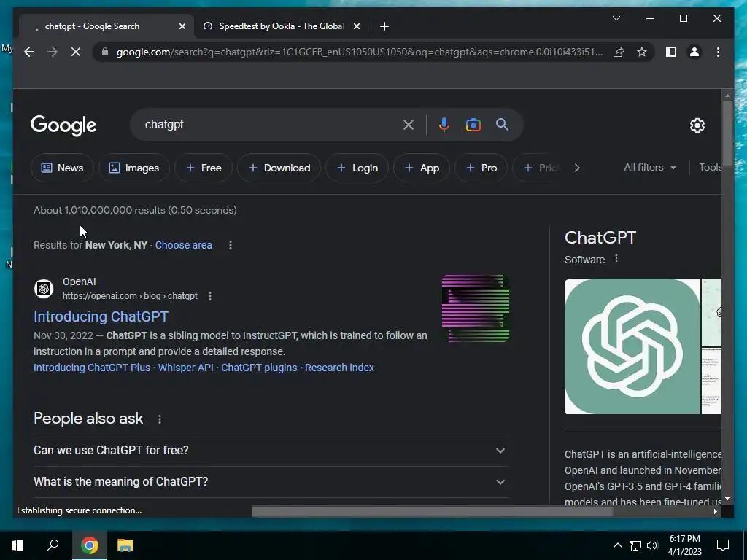This screenshot has height=560, width=747.
Task: Click the taskbar clock showing 6:17 PM
Action: point(684,545)
